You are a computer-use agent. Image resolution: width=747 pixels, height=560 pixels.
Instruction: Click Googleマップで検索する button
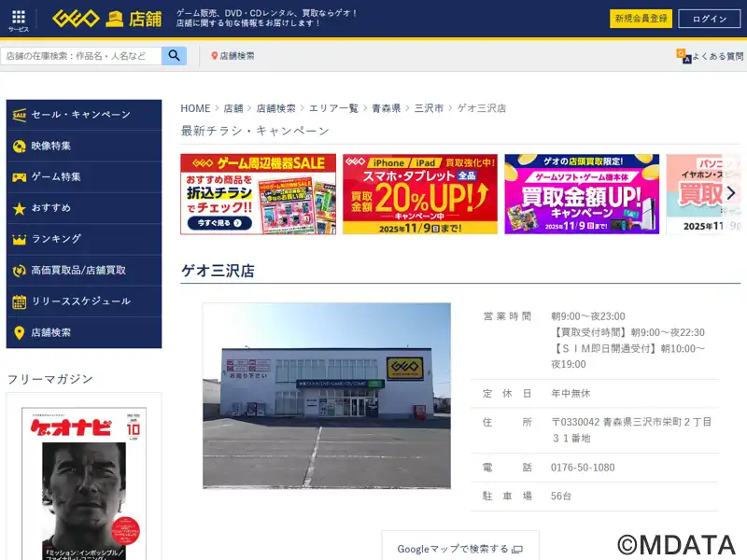[460, 546]
